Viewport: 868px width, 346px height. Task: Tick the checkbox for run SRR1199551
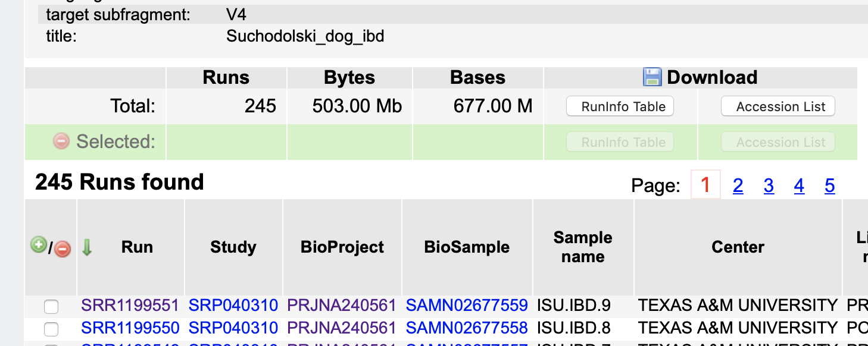coord(52,307)
